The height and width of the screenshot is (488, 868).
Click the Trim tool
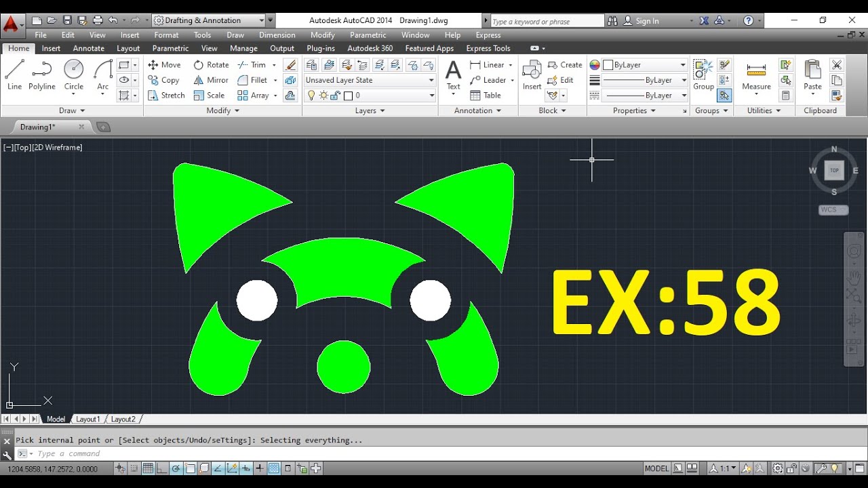(252, 64)
